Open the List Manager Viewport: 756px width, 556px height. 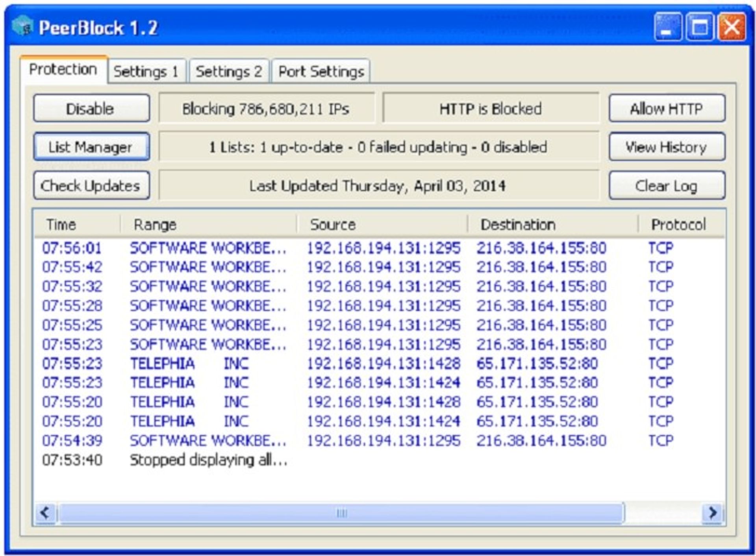click(x=91, y=147)
